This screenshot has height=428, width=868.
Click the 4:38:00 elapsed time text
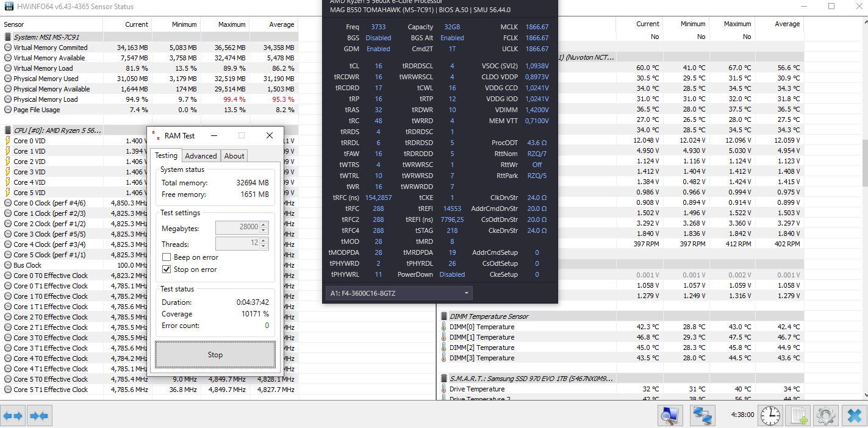742,415
